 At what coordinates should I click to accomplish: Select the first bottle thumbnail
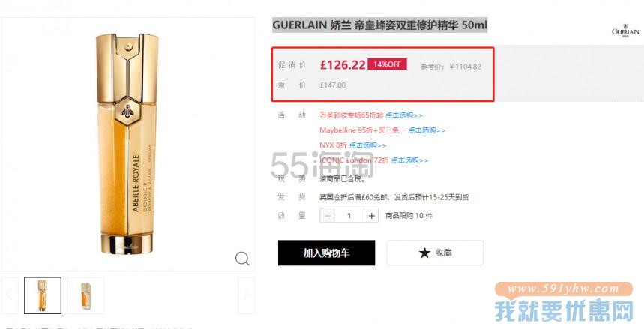[43, 295]
